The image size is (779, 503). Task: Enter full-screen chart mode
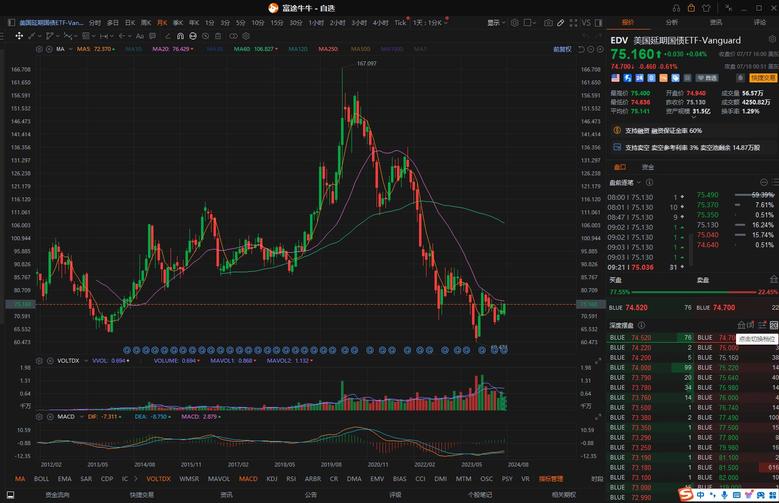(x=573, y=23)
